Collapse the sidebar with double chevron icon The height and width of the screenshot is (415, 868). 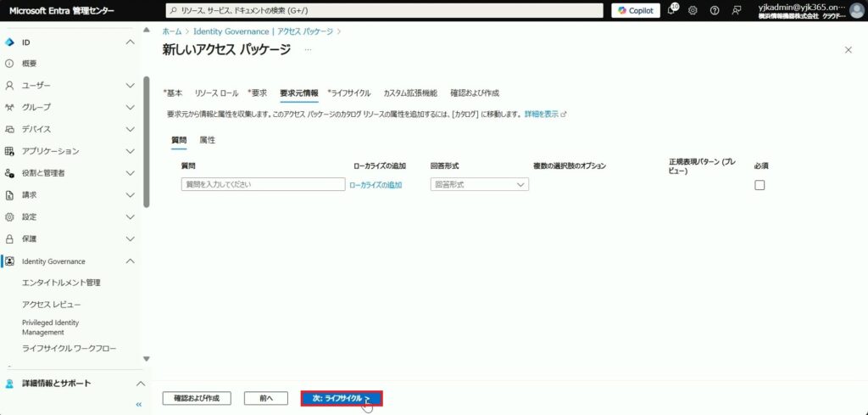point(139,405)
